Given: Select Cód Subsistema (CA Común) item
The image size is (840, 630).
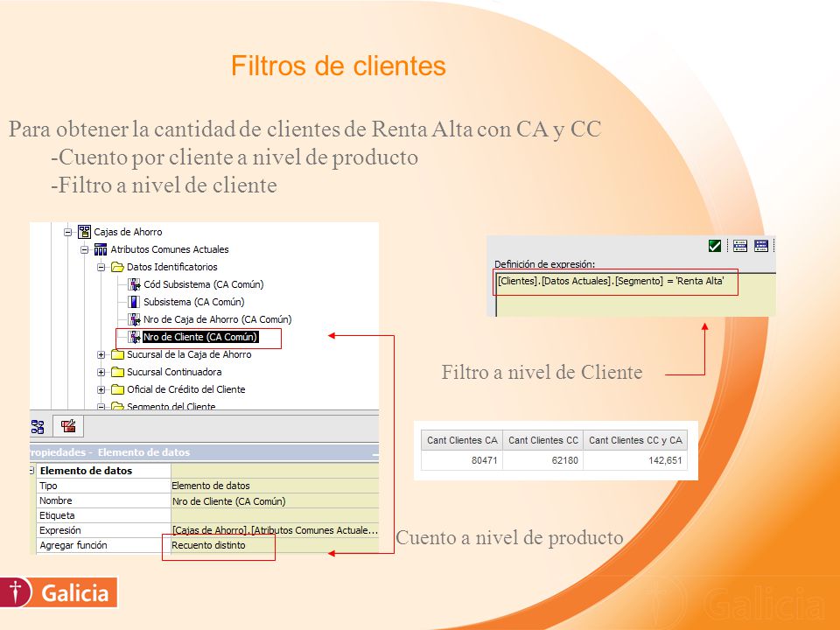Looking at the screenshot, I should (x=204, y=284).
